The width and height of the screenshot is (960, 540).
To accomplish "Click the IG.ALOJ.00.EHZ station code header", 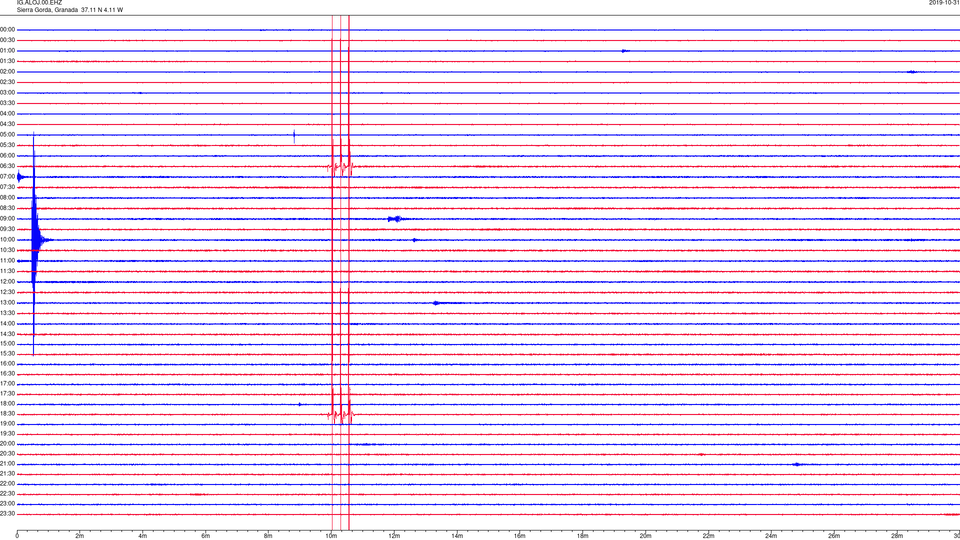I will click(39, 3).
